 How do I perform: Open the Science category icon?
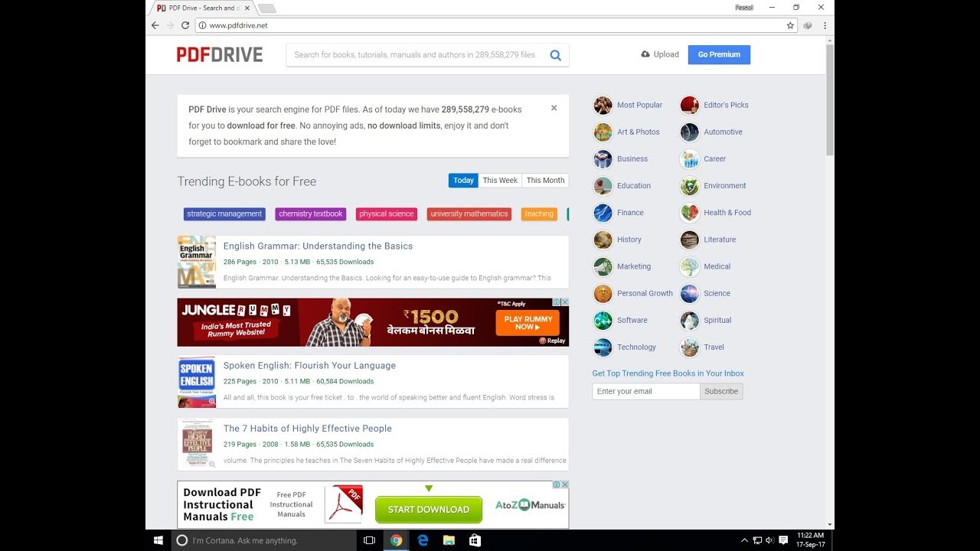click(x=689, y=293)
